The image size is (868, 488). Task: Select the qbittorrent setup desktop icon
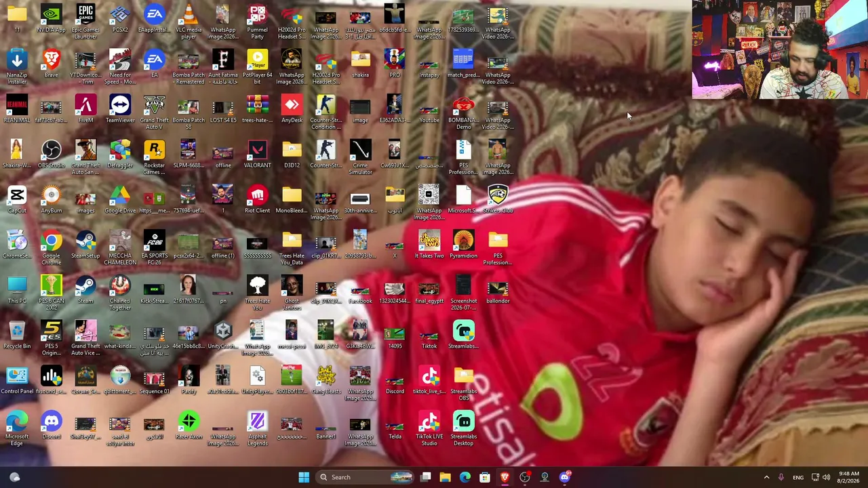[120, 381]
